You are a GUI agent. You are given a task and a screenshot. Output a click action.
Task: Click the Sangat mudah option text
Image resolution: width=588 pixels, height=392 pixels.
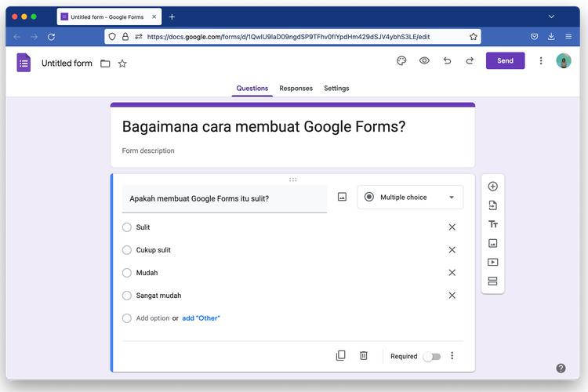[158, 296]
